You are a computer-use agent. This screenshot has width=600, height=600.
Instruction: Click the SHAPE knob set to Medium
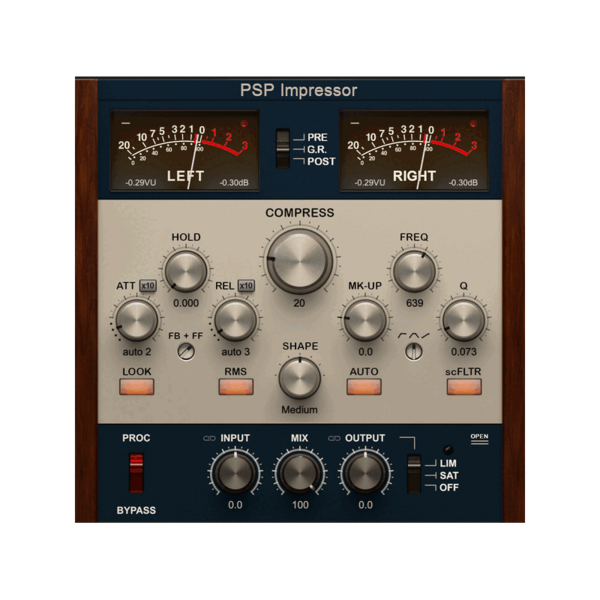(300, 378)
